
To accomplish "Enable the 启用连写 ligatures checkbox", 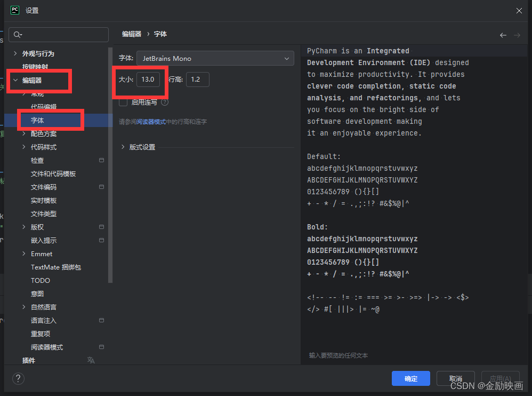I will tap(123, 102).
